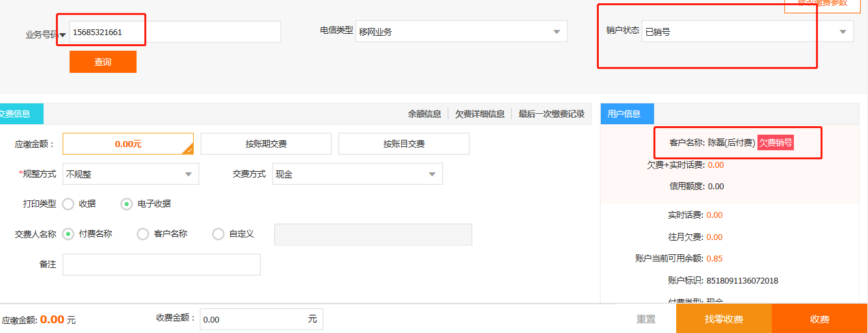The image size is (868, 333).
Task: Choose the 客户名称 radio button
Action: click(x=143, y=234)
